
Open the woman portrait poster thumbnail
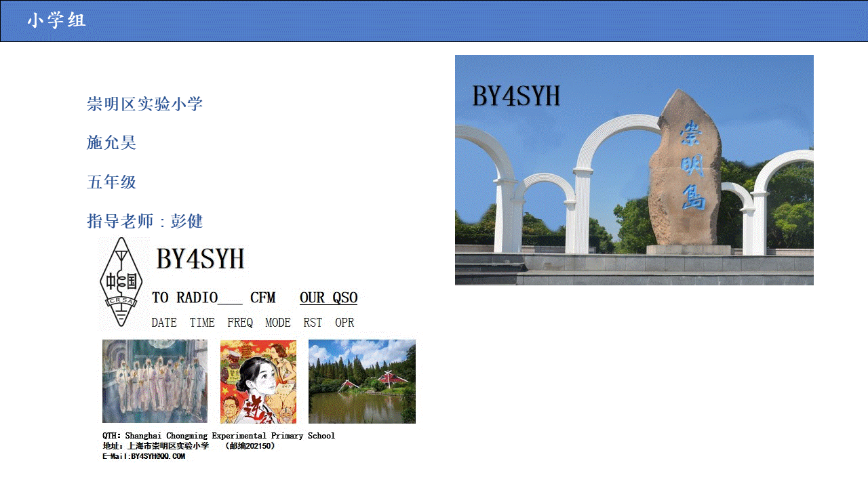258,382
